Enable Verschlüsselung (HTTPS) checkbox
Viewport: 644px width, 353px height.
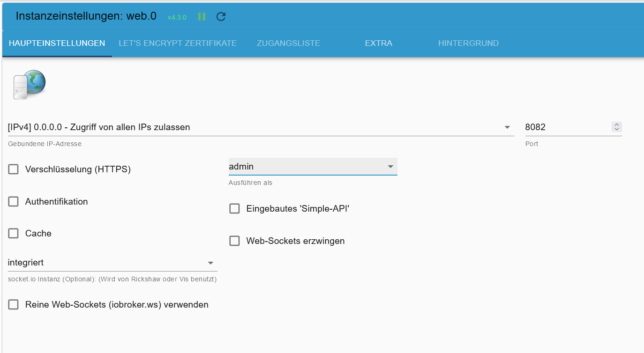(x=13, y=169)
